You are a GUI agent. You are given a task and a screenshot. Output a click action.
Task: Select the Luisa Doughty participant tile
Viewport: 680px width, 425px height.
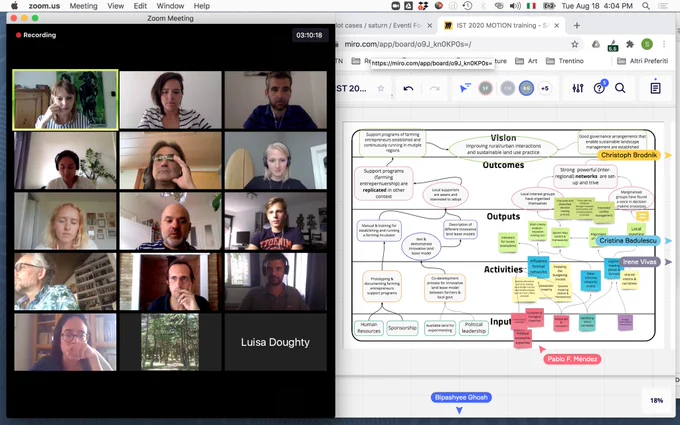275,342
